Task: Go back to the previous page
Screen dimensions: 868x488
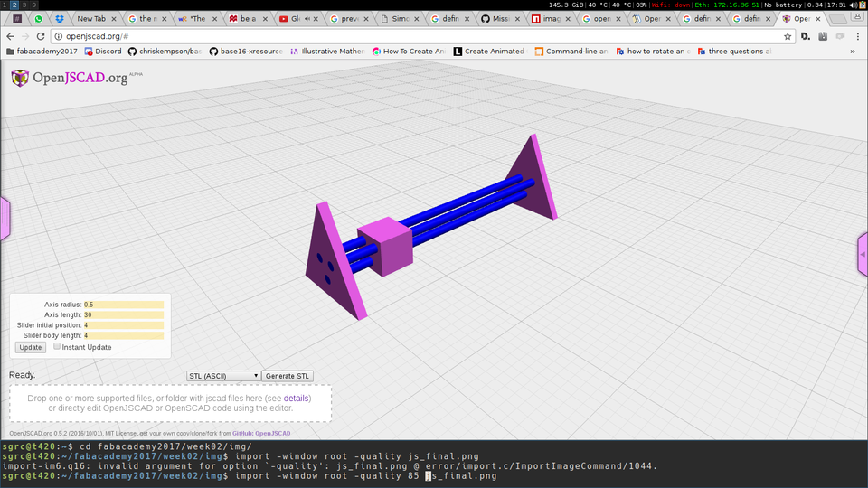Action: tap(11, 36)
